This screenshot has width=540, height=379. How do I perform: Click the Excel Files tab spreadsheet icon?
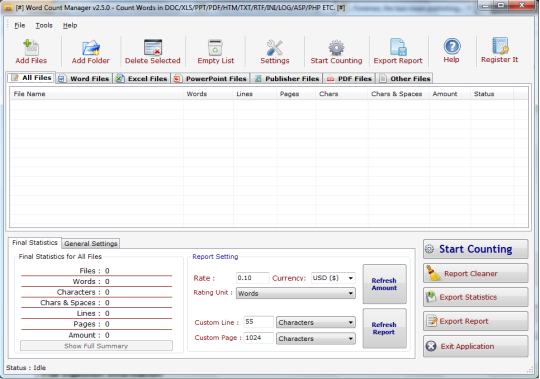pyautogui.click(x=120, y=79)
